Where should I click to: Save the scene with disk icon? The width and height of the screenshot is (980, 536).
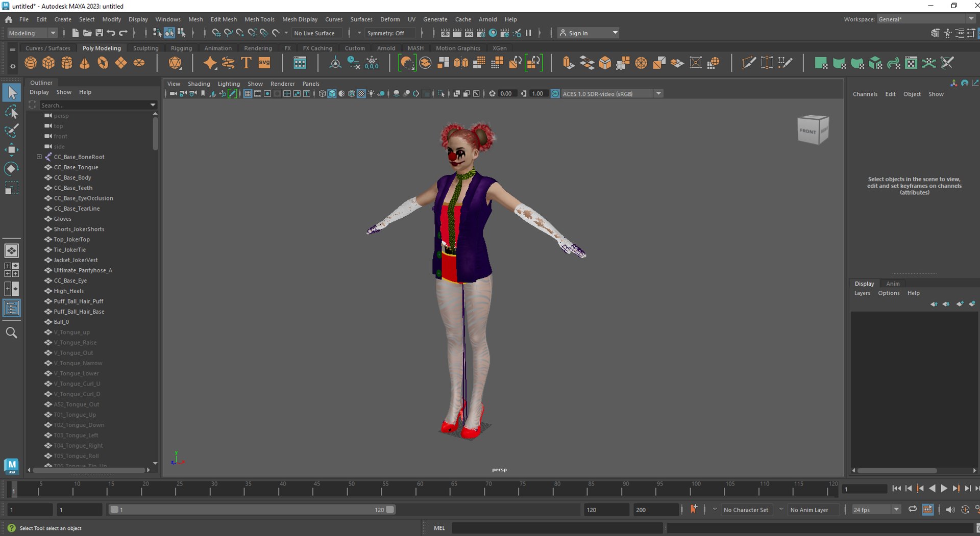[x=99, y=33]
